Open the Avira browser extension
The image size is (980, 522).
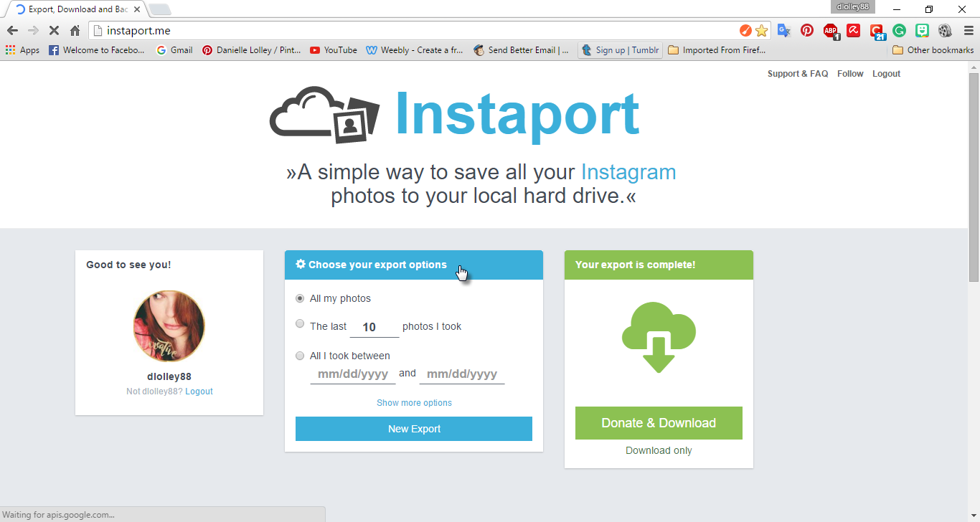click(x=854, y=30)
